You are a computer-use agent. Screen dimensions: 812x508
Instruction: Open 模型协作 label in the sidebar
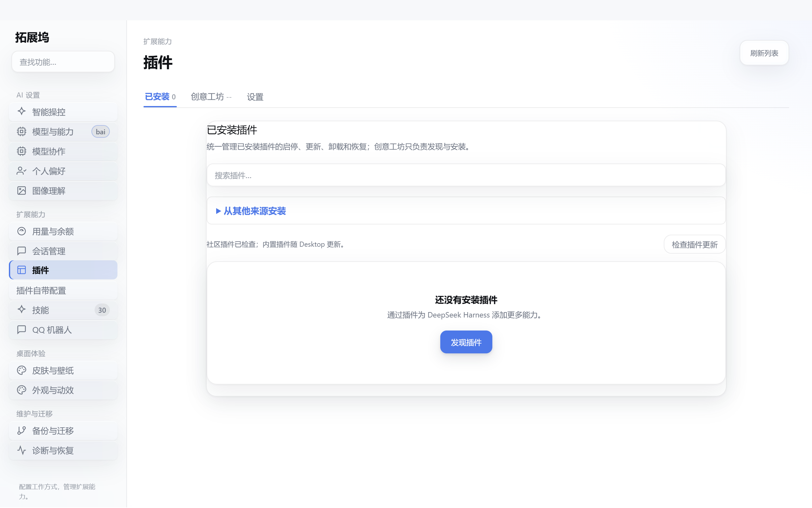coord(49,151)
